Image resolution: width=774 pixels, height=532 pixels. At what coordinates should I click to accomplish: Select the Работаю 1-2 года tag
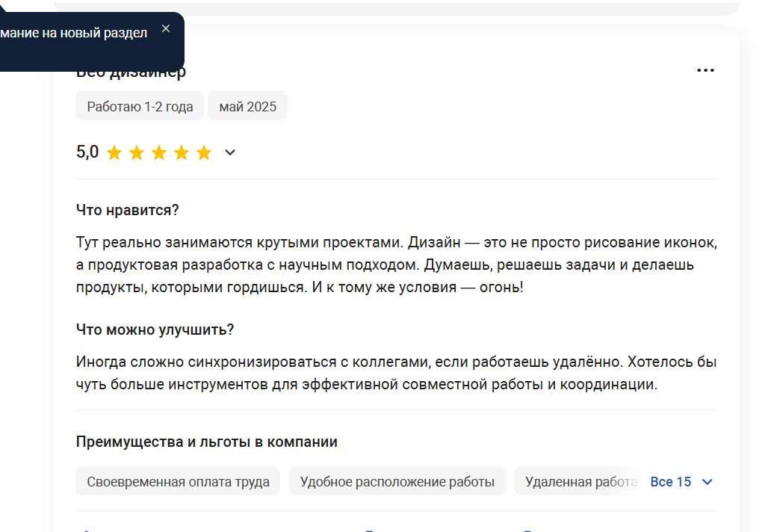(140, 106)
